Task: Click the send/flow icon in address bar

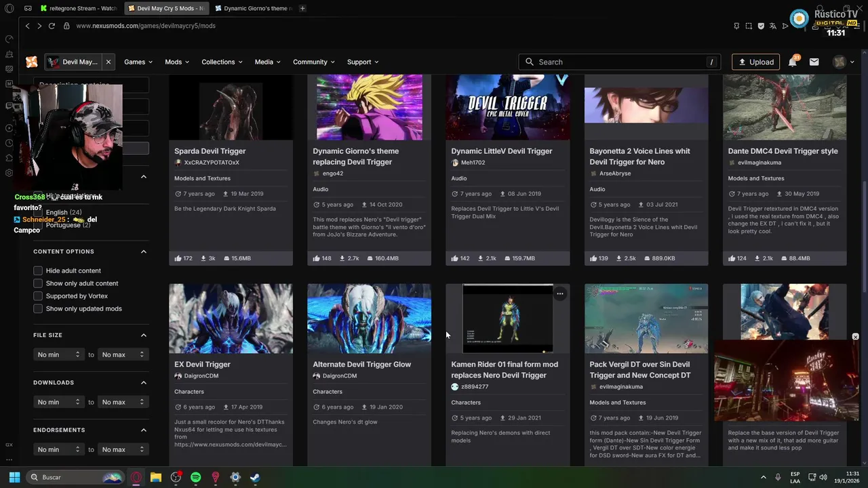Action: point(785,26)
